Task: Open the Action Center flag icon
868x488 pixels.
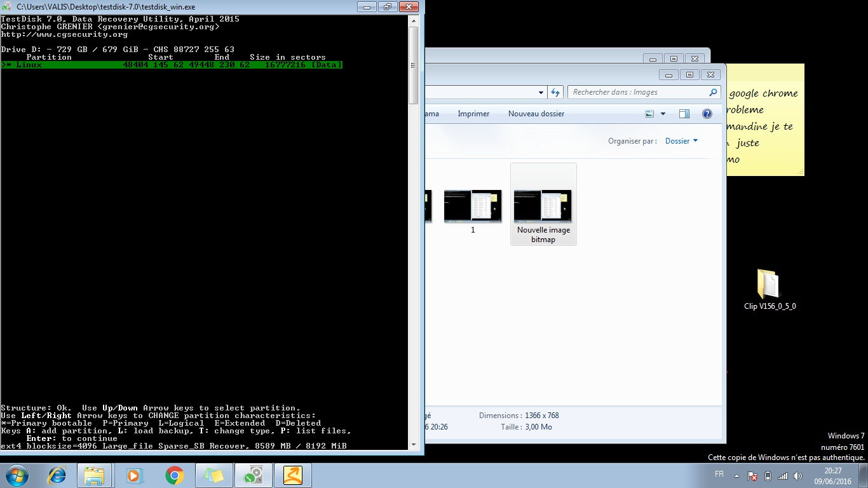Action: (752, 476)
